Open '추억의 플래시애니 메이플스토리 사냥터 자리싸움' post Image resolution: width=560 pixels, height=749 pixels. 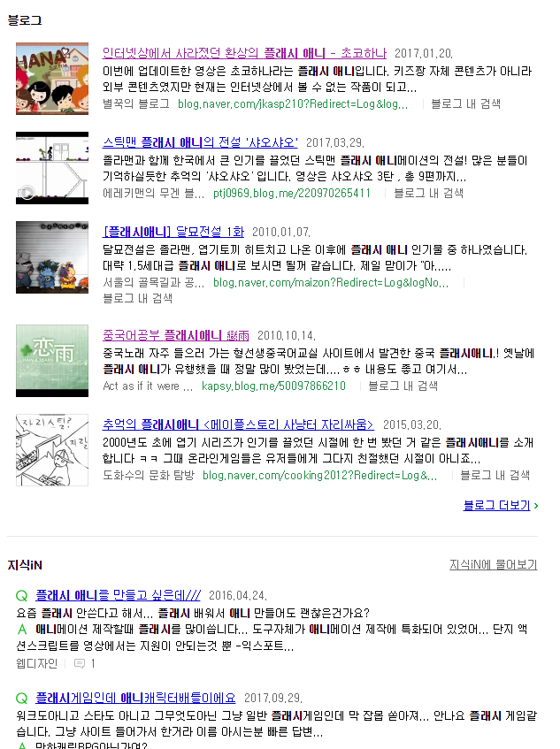click(238, 424)
